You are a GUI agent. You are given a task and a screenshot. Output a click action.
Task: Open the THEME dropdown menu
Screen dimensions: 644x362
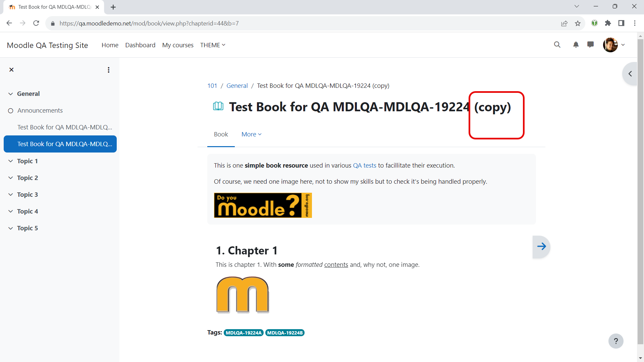pyautogui.click(x=213, y=45)
